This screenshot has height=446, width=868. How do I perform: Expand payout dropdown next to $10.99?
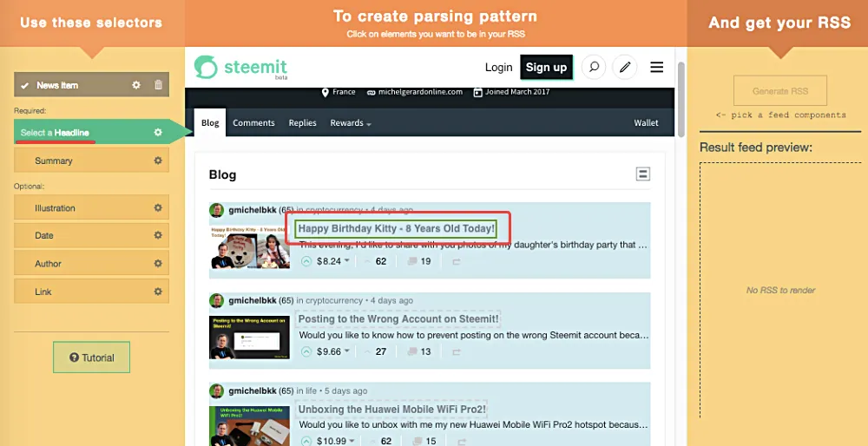tap(354, 441)
